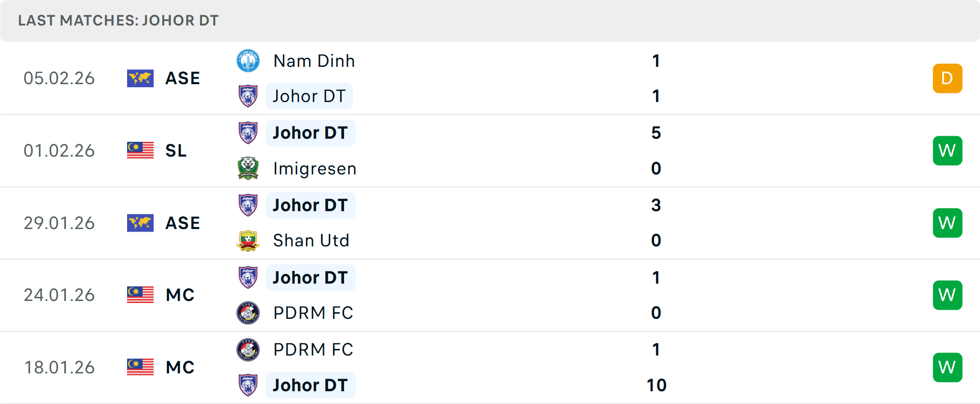Viewport: 980px width, 404px height.
Task: Click PDRM FC crest in 24.01.26 match
Action: click(x=248, y=313)
